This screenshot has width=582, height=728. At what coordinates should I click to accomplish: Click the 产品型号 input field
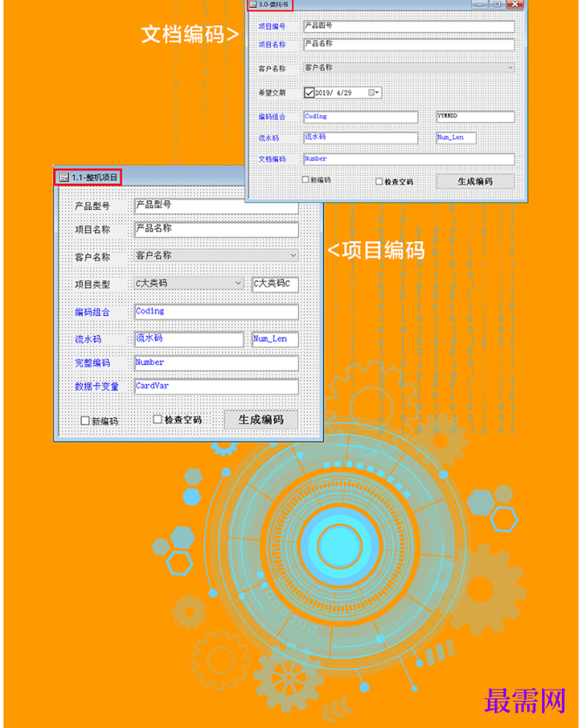(x=216, y=206)
